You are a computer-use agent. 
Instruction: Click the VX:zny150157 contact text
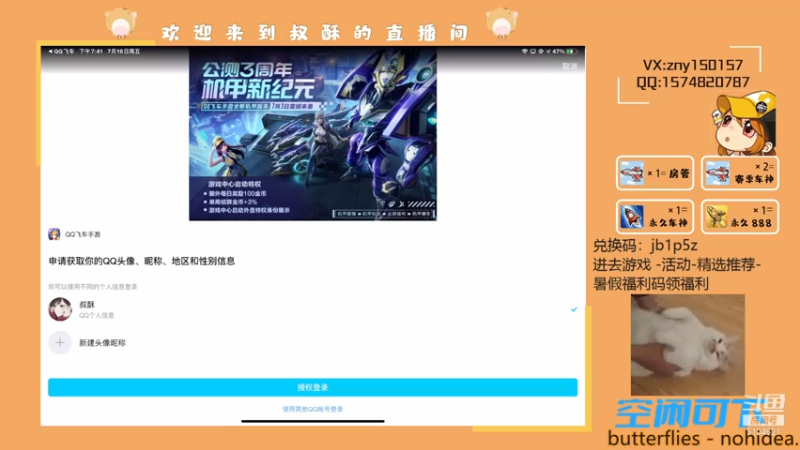pyautogui.click(x=692, y=65)
